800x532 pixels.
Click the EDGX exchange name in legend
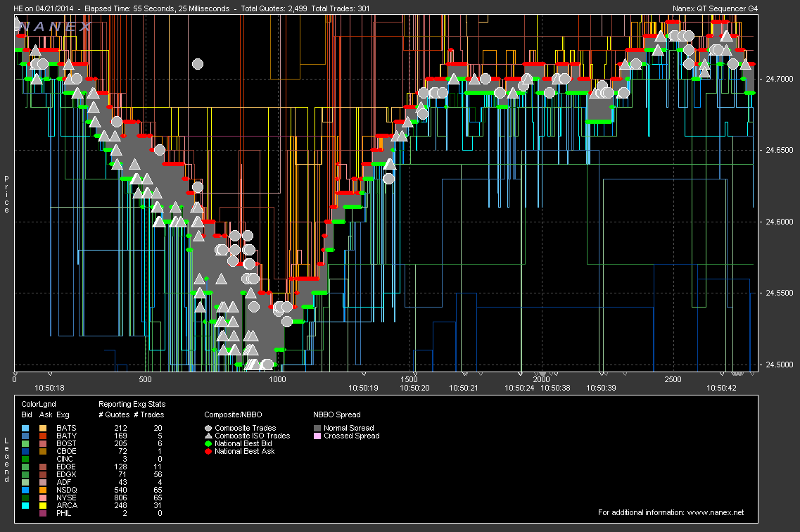(66, 474)
